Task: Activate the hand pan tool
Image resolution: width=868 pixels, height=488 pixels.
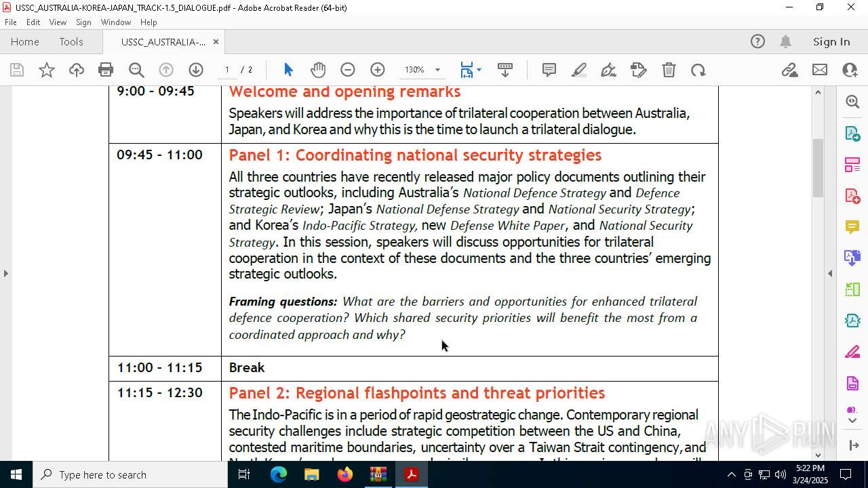Action: pos(318,70)
